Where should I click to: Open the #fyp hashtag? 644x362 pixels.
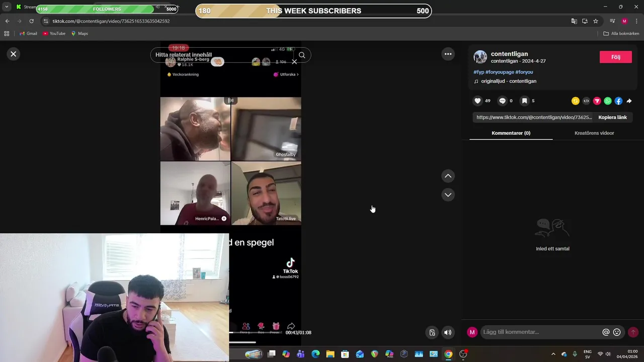pyautogui.click(x=478, y=72)
